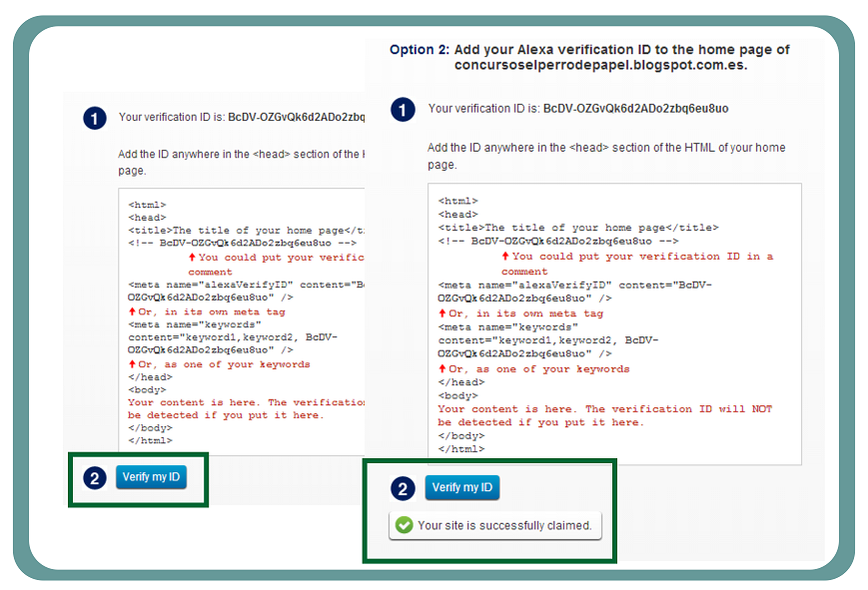This screenshot has width=868, height=590.
Task: Select concursoselperrodepapel.blogspot.com.es domain text
Action: (x=600, y=65)
